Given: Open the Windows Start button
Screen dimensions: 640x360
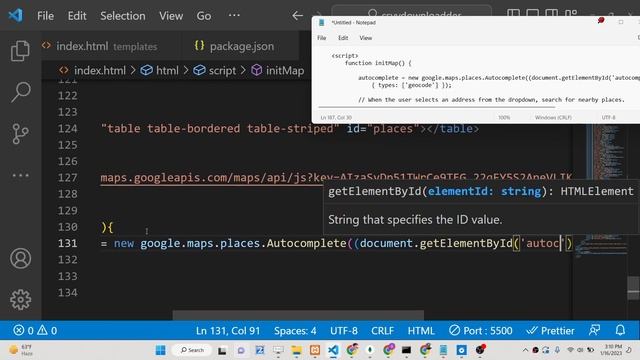Looking at the screenshot, I should [x=161, y=350].
